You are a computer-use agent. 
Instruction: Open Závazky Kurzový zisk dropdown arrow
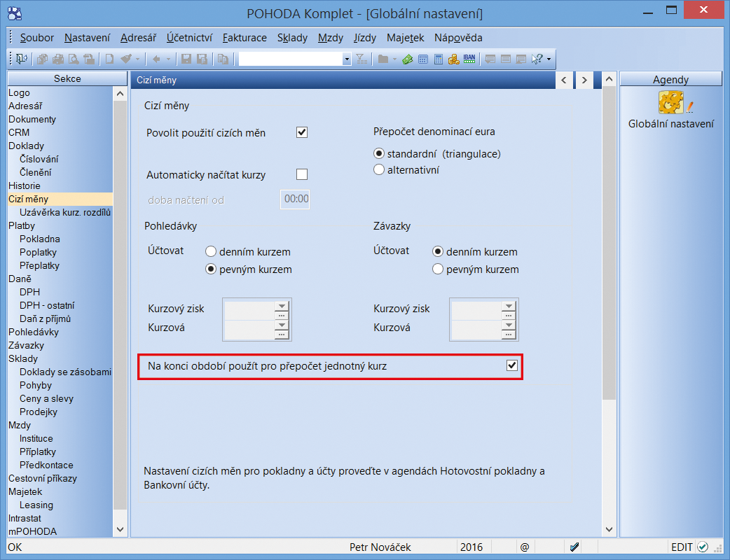pyautogui.click(x=509, y=306)
